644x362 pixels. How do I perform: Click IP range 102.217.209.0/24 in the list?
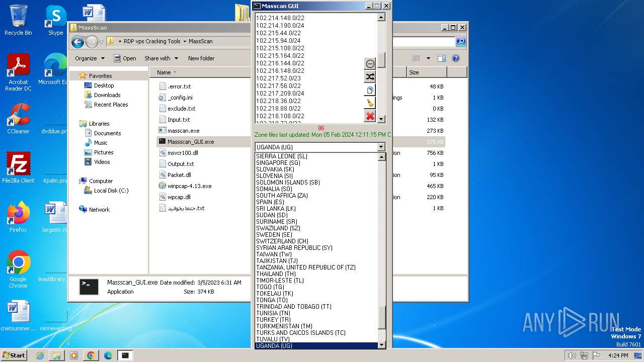tap(280, 94)
